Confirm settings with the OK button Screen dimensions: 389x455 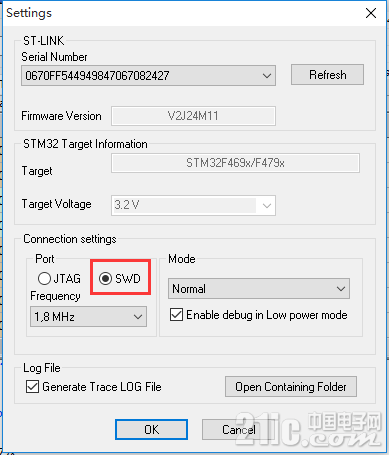pos(151,430)
